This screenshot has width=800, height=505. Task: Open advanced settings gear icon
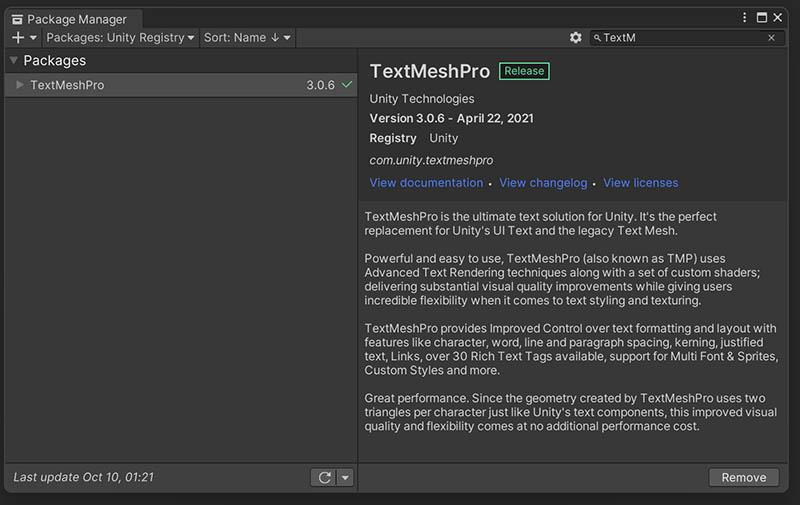(x=576, y=38)
